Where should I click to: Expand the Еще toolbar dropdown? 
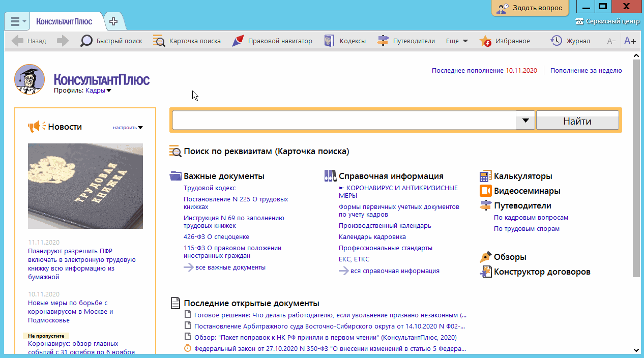[x=457, y=41]
